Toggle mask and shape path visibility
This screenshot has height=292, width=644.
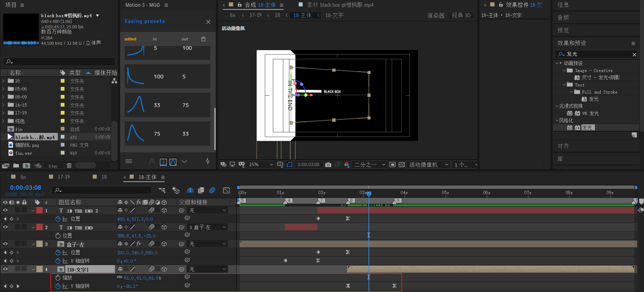290,165
